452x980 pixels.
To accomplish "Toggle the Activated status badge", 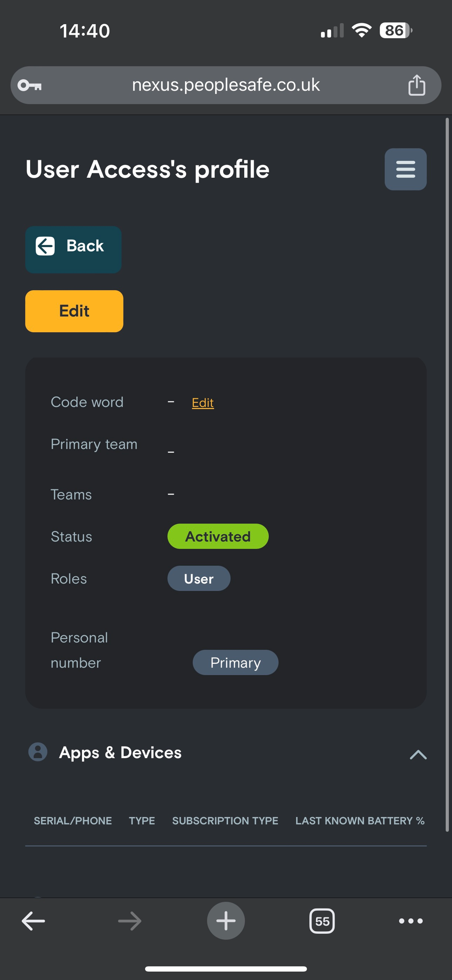I will [x=218, y=536].
